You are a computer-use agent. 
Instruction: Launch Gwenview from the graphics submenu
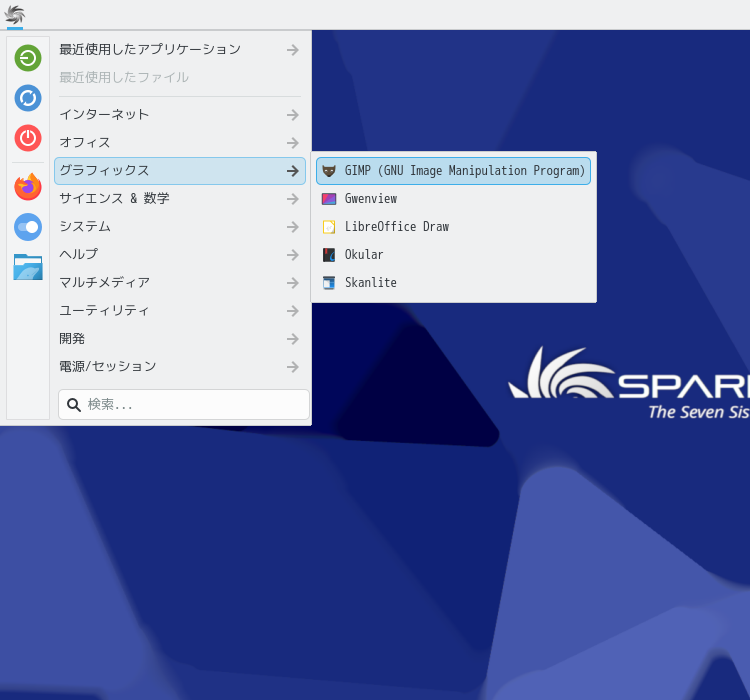pyautogui.click(x=453, y=199)
